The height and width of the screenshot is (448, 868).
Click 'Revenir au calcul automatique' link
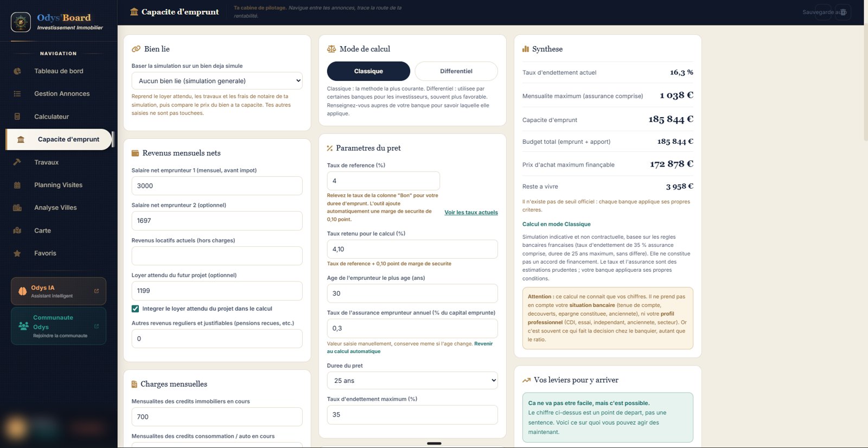[x=410, y=348]
